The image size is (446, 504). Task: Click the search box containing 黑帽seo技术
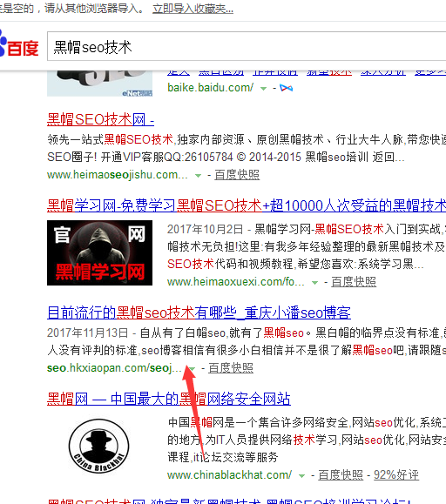pyautogui.click(x=247, y=46)
